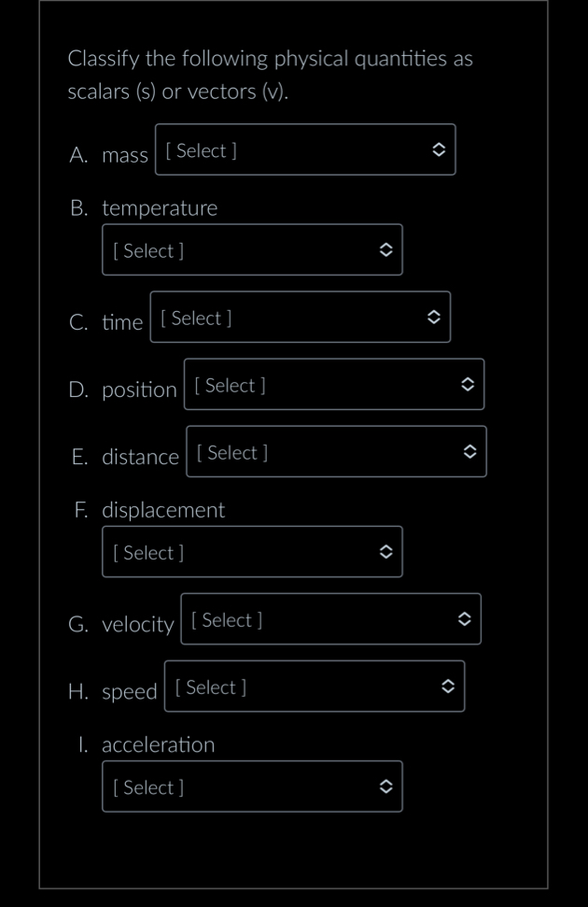
Task: Click the up-down chevron icon for mass
Action: (x=439, y=149)
